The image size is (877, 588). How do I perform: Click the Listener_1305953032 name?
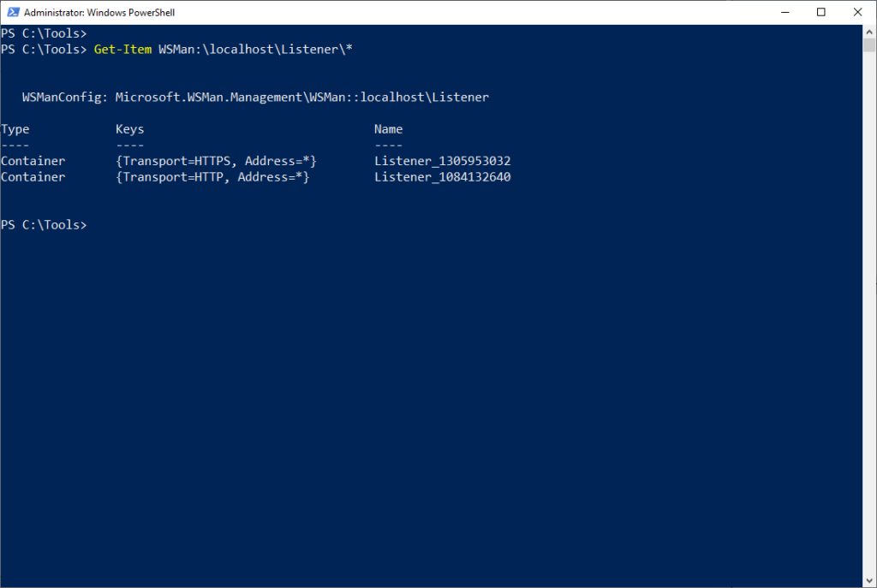click(443, 160)
